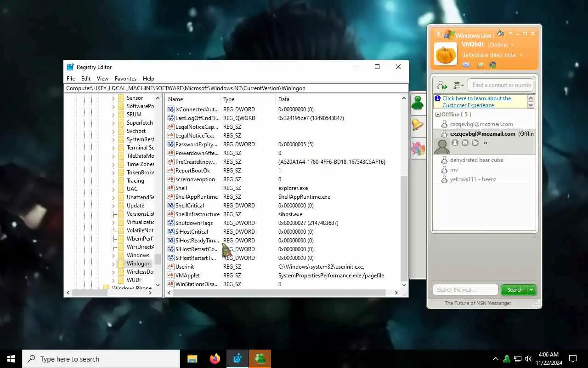This screenshot has height=368, width=588.
Task: Select contact yellows111 - beenz
Action: pyautogui.click(x=473, y=179)
